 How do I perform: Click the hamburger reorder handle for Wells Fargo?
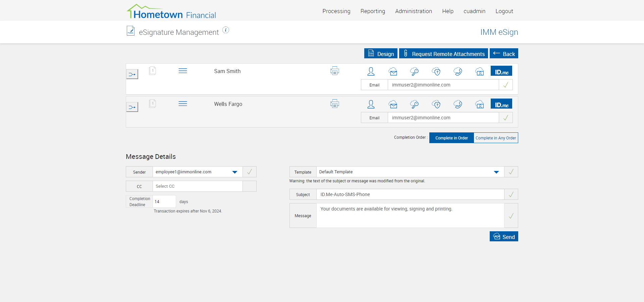pyautogui.click(x=183, y=104)
